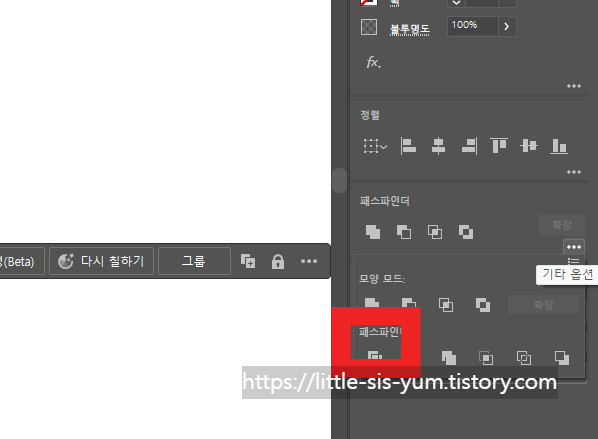Open more options below the fx icon
The width and height of the screenshot is (598, 439).
(574, 86)
